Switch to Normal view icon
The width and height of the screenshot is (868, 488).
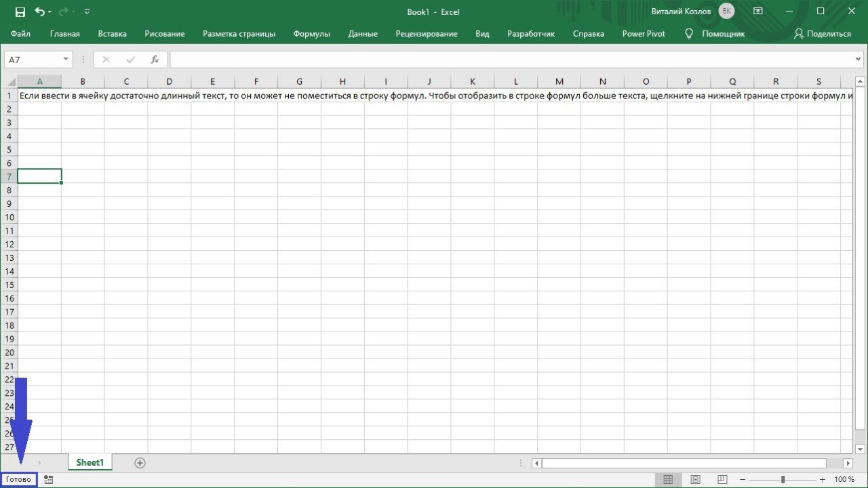668,480
